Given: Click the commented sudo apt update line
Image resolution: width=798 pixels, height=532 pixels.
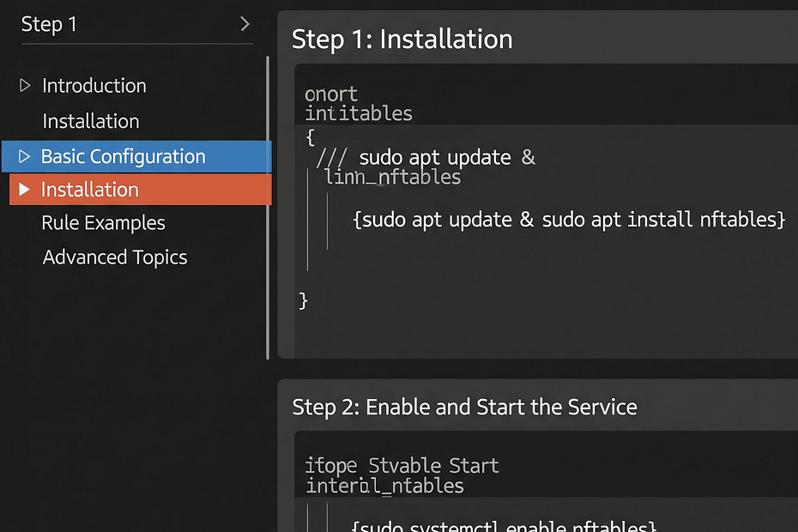Looking at the screenshot, I should tap(426, 158).
